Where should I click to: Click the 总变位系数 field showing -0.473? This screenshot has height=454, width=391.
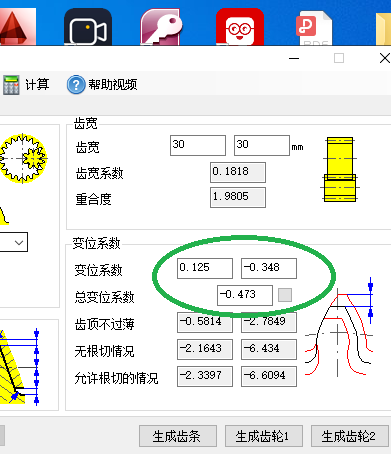(245, 295)
